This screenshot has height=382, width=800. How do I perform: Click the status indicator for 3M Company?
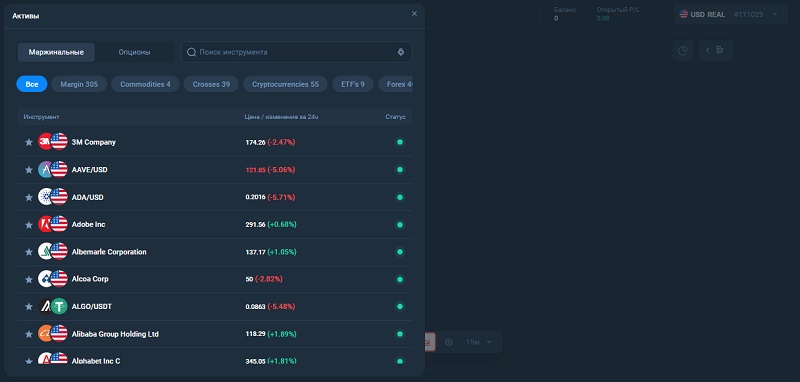(400, 142)
